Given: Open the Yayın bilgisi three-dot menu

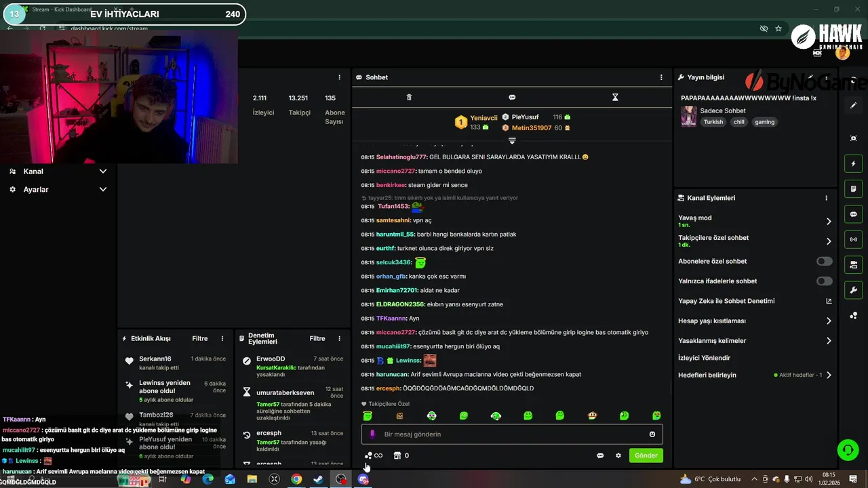Looking at the screenshot, I should click(826, 77).
